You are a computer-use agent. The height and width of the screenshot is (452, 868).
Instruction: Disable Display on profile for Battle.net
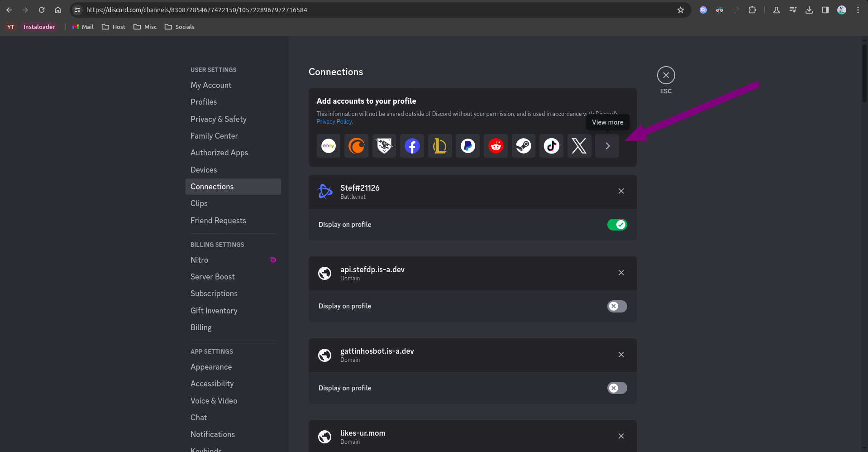point(617,225)
